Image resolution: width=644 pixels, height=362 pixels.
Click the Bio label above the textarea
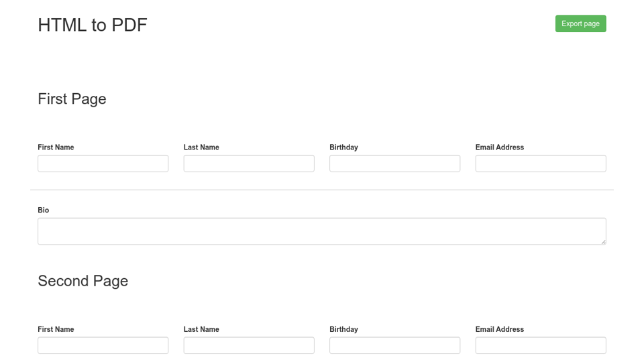(x=43, y=210)
